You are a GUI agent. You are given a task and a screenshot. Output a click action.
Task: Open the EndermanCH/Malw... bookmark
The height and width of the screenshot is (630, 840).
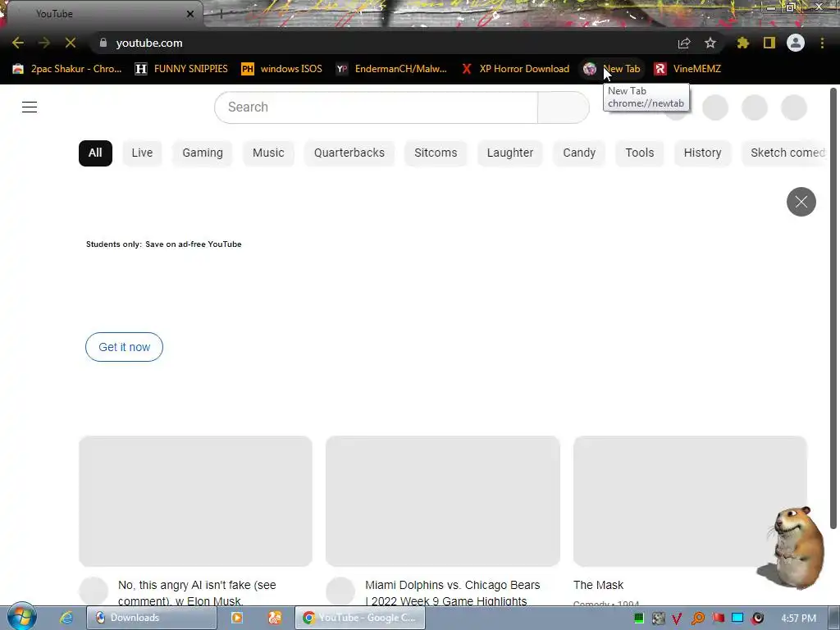point(391,69)
